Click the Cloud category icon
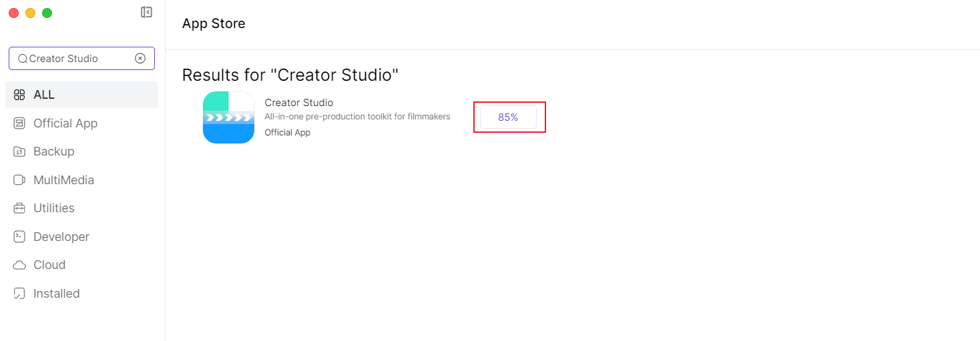 point(19,265)
